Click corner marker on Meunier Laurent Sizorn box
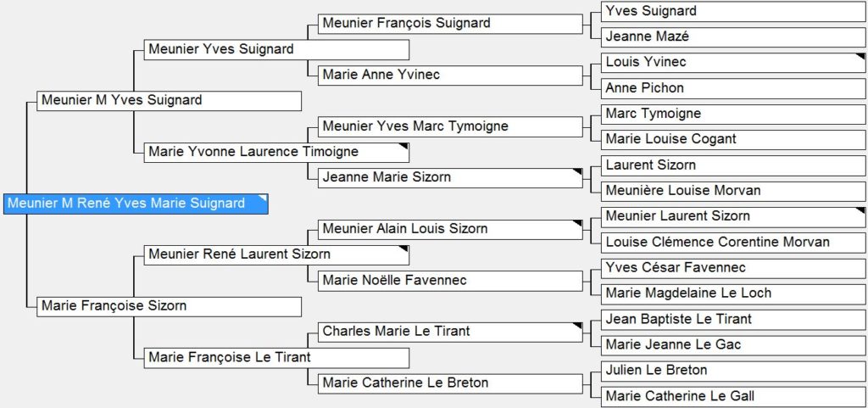This screenshot has width=868, height=408. (x=861, y=210)
